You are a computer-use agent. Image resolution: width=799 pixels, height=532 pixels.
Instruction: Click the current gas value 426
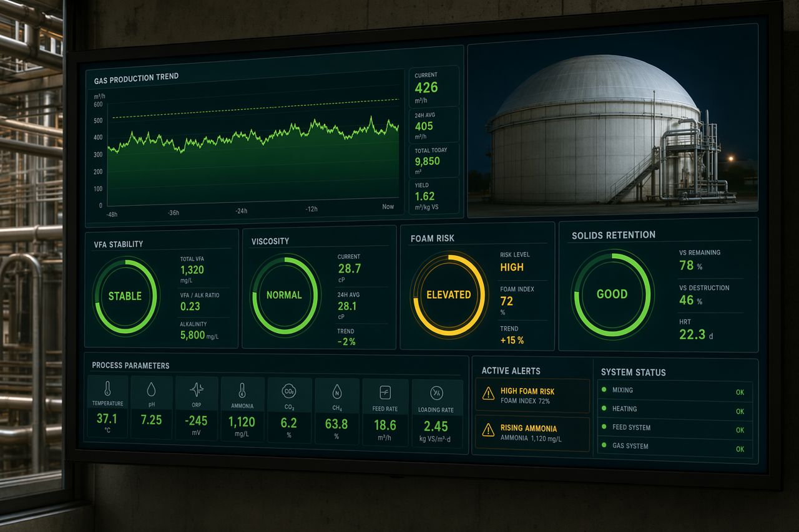pos(426,88)
